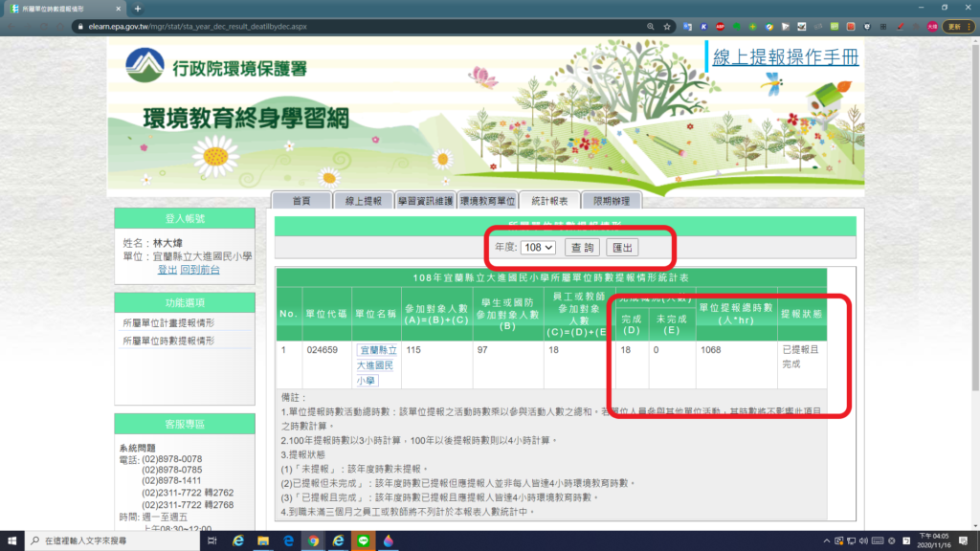980x551 pixels.
Task: Click the lime green square extension icon
Action: coord(835,27)
